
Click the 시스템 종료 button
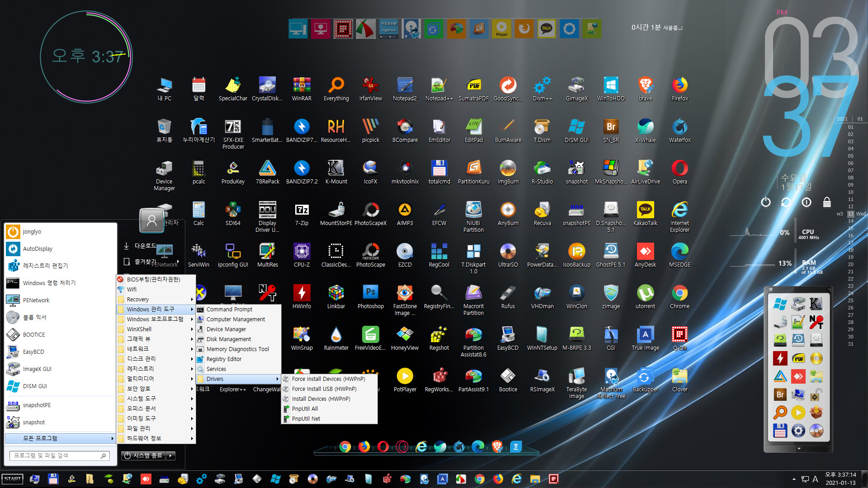click(x=143, y=456)
